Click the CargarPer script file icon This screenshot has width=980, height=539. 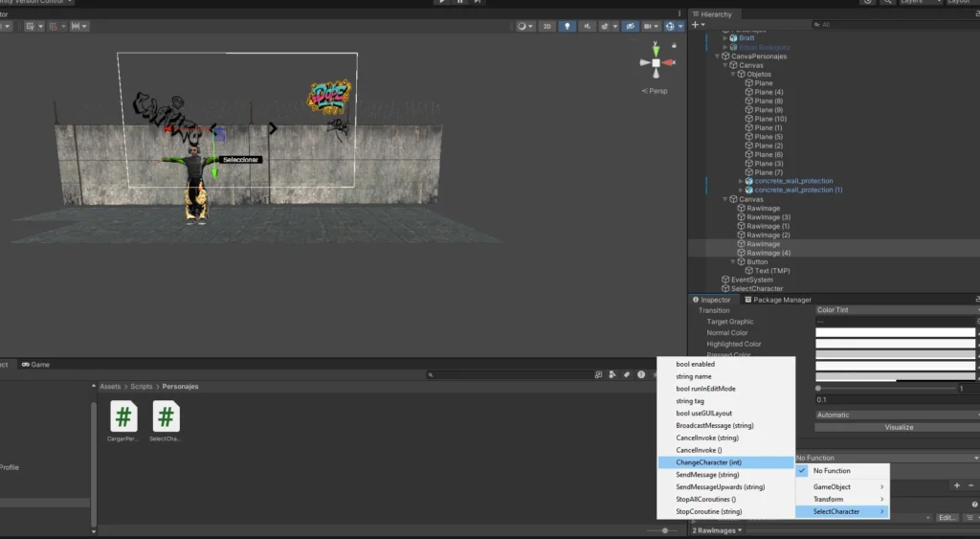coord(123,417)
